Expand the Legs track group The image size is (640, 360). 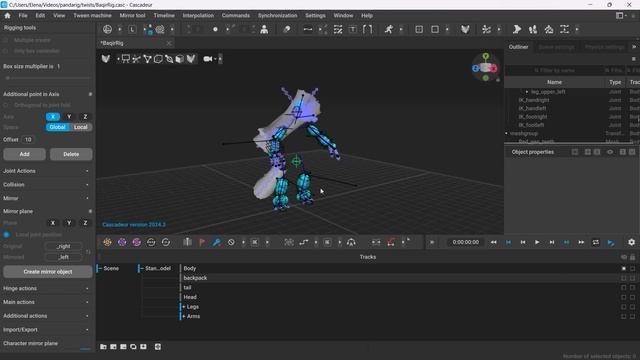coord(184,307)
